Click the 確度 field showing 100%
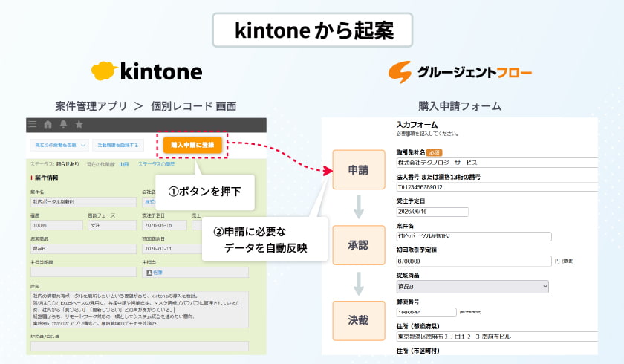This screenshot has height=364, width=624. (x=56, y=225)
